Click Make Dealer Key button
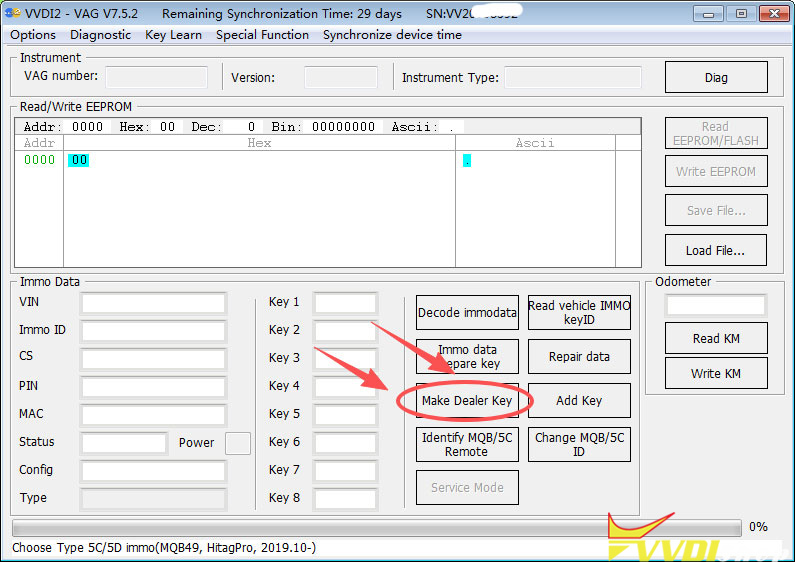Viewport: 795px width, 562px height. [467, 401]
